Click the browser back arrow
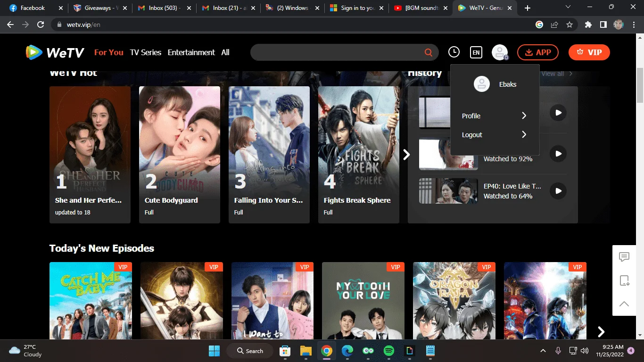Screen dimensions: 644x362 coord(10,25)
